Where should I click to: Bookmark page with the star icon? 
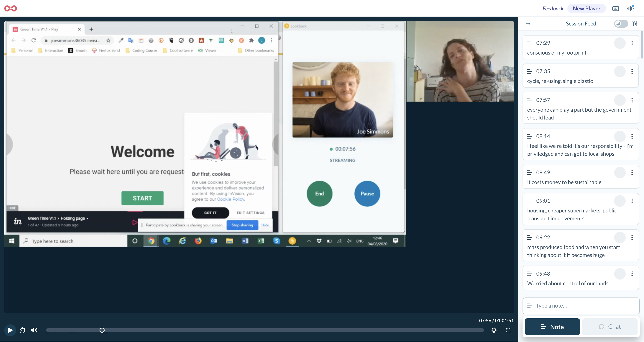pyautogui.click(x=108, y=40)
